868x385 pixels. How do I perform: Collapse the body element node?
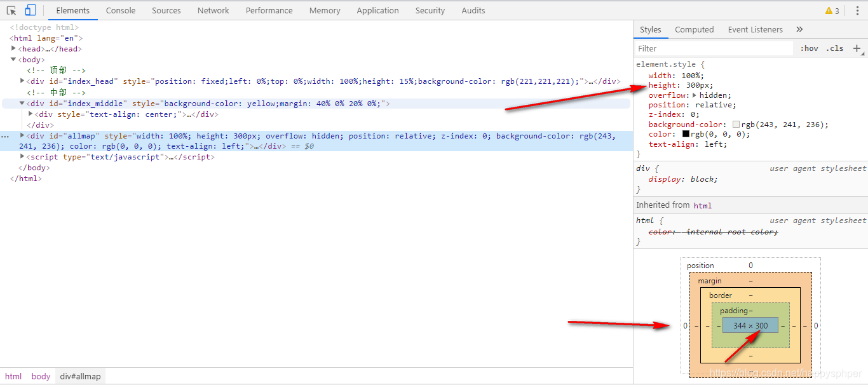click(x=13, y=60)
